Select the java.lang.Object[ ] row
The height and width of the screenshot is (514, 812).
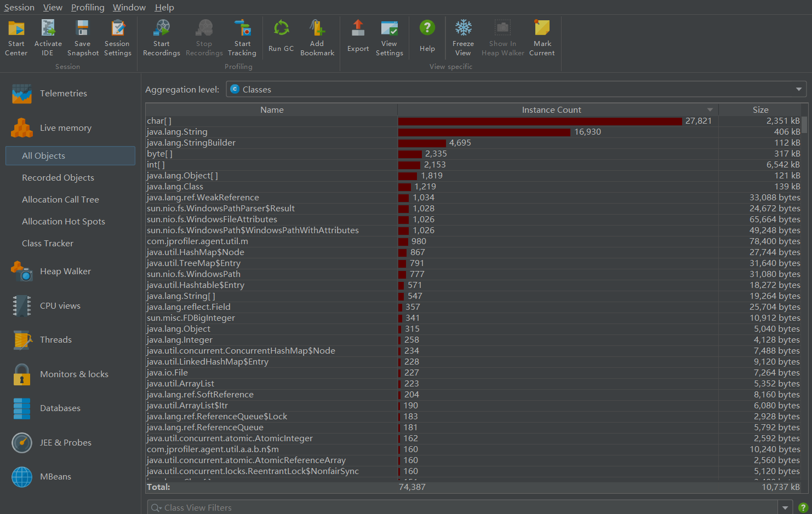(473, 176)
